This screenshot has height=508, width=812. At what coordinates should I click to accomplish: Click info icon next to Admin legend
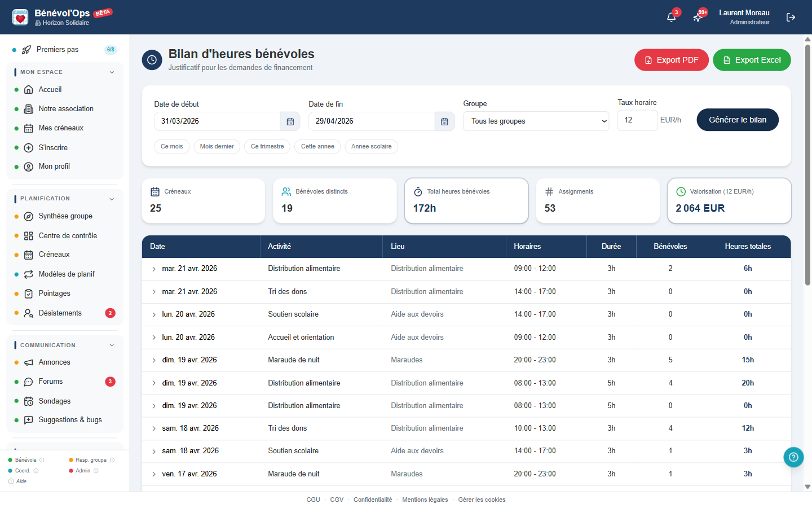pos(96,471)
